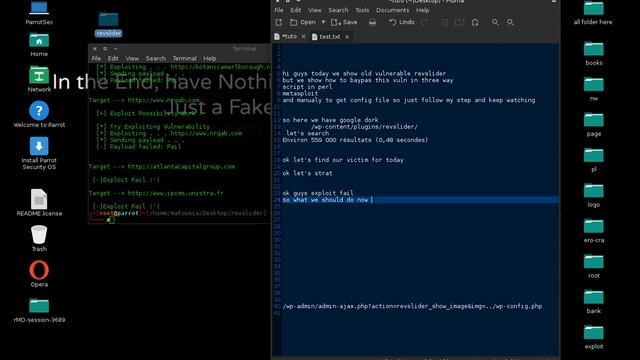Open the Documents menu in Pluma

(x=392, y=10)
